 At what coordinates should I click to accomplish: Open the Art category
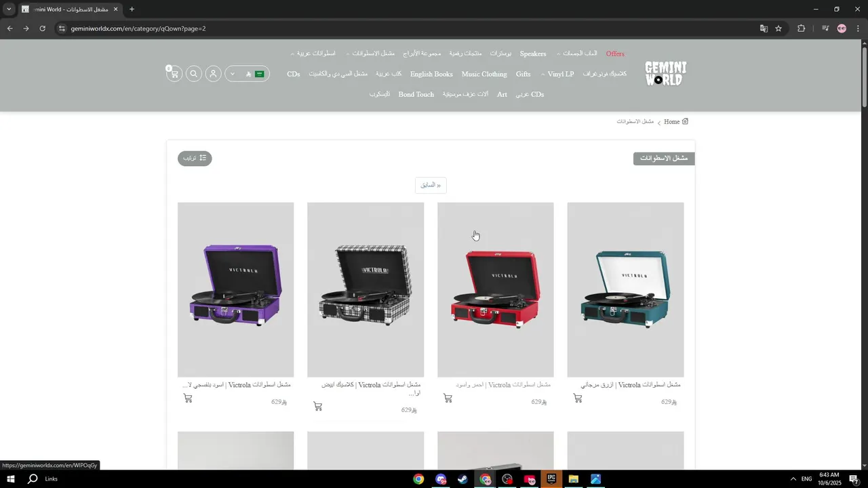point(502,94)
